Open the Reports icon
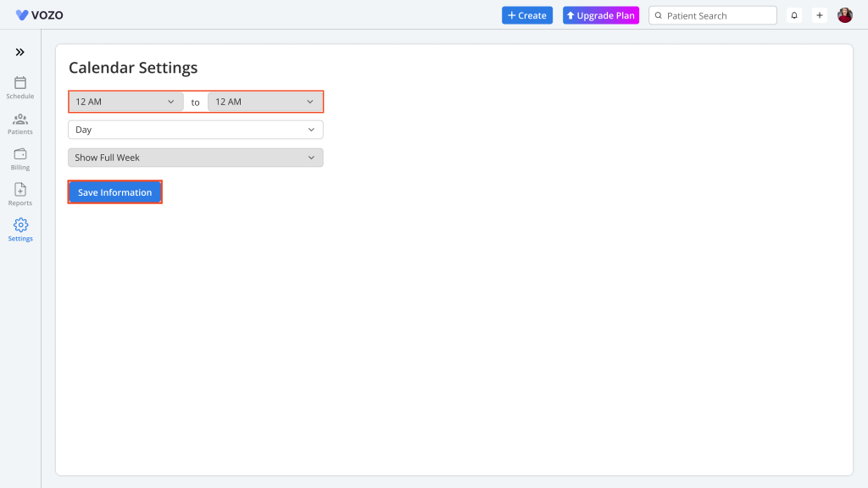Screen dimensions: 868x488 [20, 190]
